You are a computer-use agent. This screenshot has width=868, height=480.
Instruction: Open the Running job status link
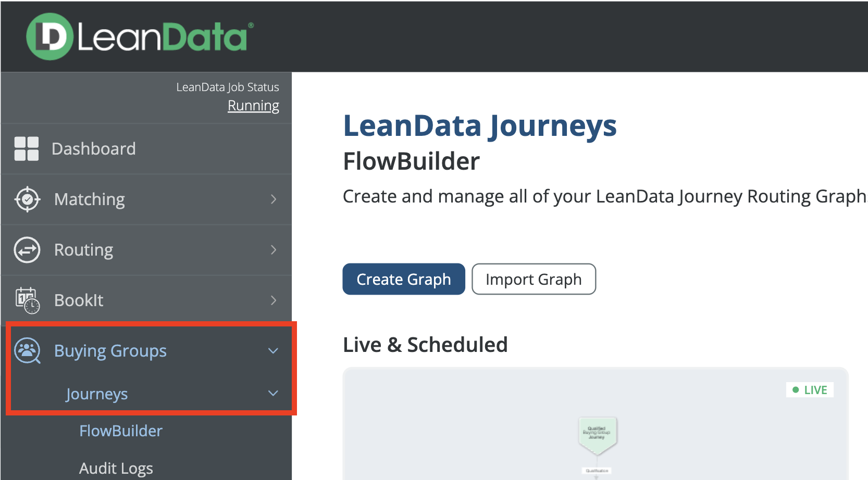pos(253,106)
